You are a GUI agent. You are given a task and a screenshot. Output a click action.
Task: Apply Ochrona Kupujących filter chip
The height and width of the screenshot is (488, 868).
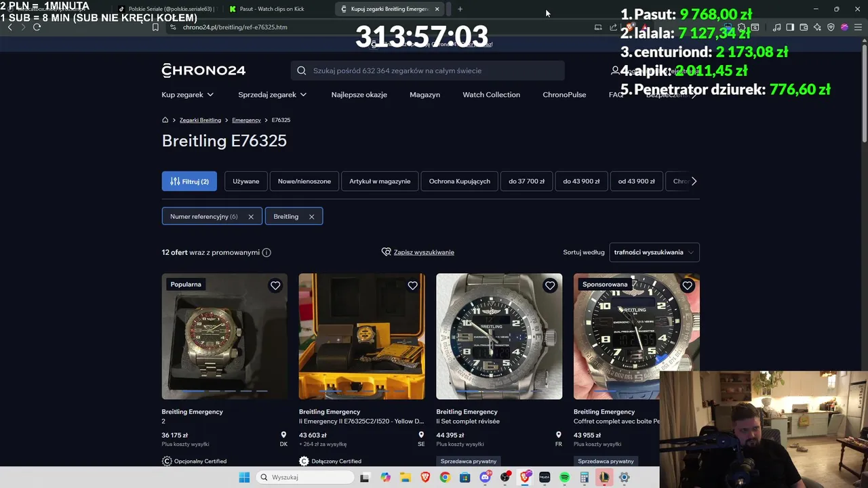(x=460, y=181)
